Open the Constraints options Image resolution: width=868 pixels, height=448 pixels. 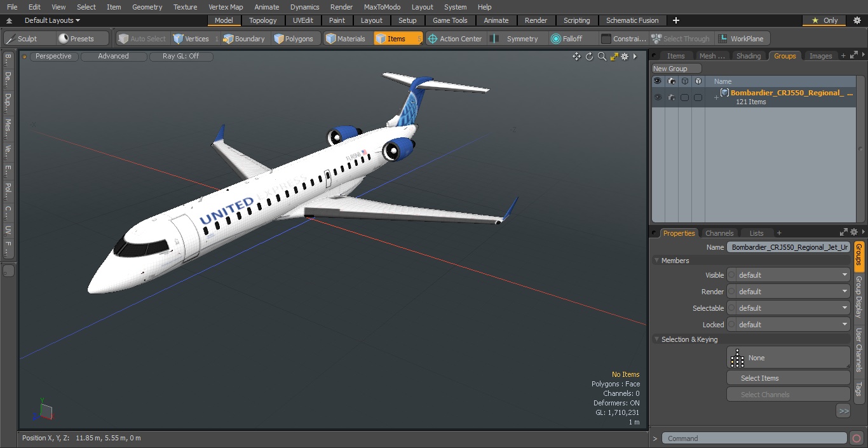(623, 39)
